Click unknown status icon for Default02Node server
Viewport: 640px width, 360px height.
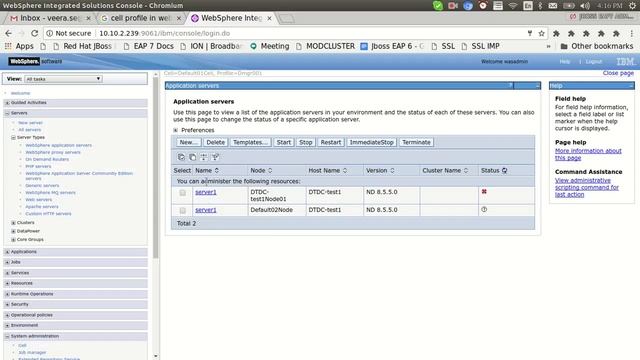(484, 209)
